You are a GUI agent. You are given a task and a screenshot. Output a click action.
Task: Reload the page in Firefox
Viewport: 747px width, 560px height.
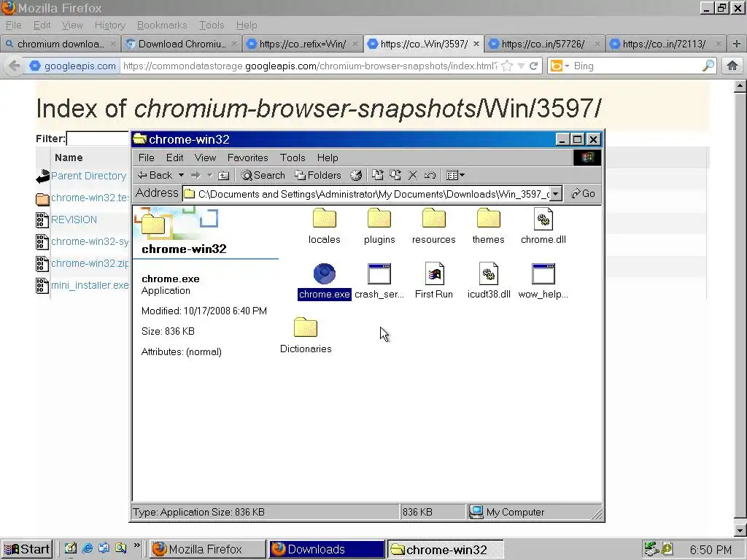533,66
